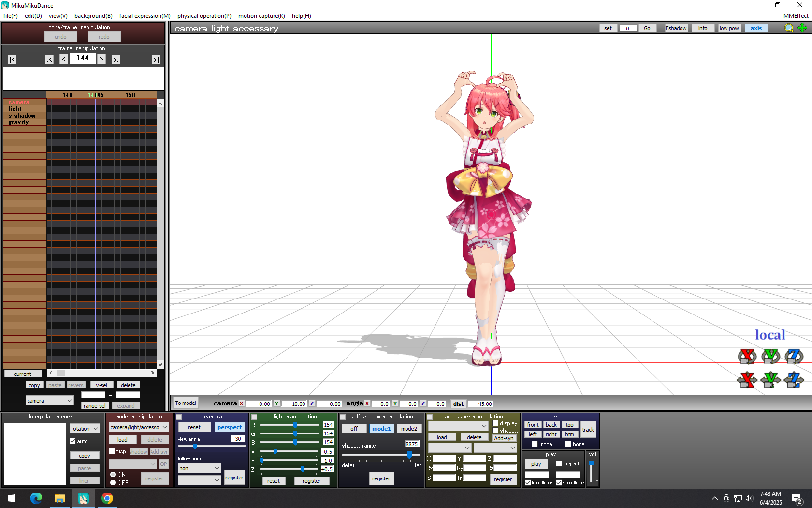812x508 pixels.
Task: Enable the repeat playback checkbox
Action: (x=559, y=464)
